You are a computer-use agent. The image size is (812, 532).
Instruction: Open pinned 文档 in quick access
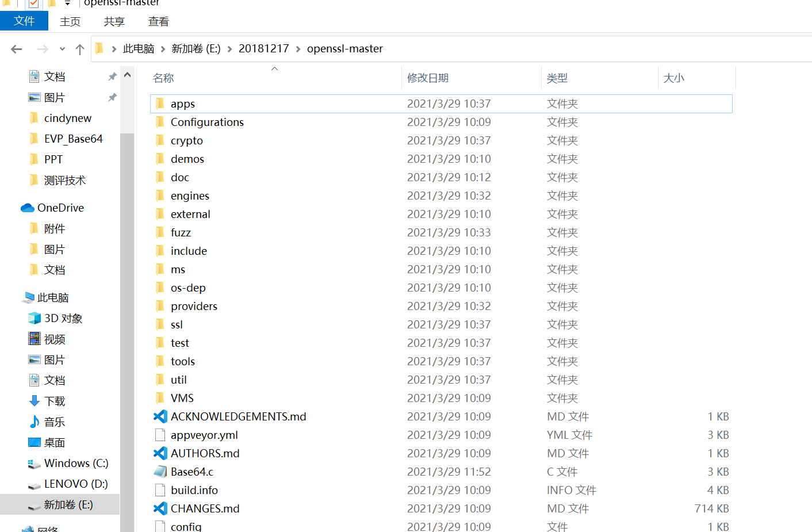(x=55, y=76)
